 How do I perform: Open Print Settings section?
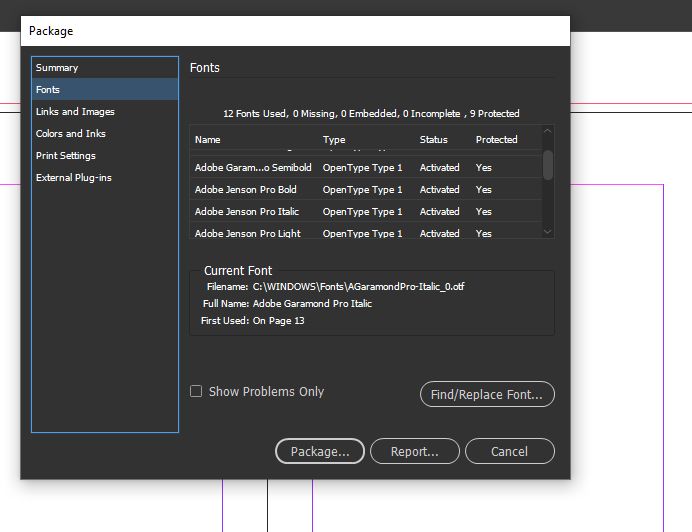click(x=105, y=155)
